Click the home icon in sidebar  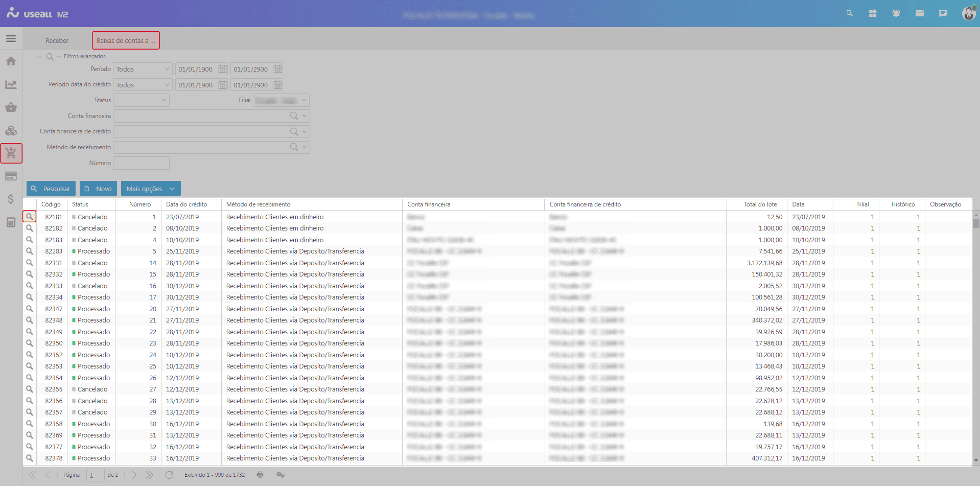pyautogui.click(x=11, y=61)
